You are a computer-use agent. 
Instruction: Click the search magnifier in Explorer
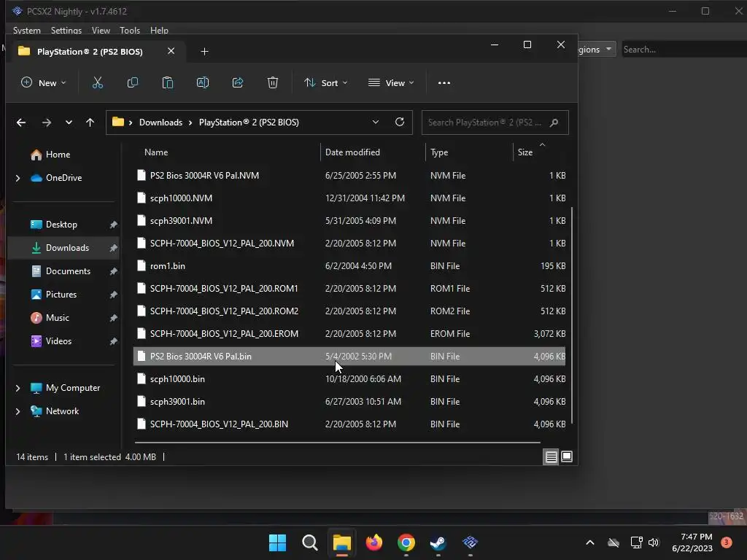[554, 122]
